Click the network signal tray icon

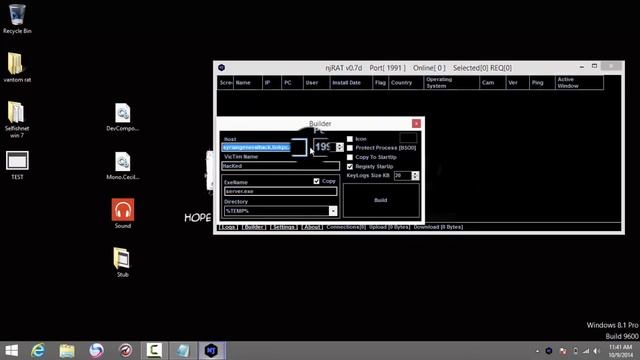pyautogui.click(x=586, y=351)
